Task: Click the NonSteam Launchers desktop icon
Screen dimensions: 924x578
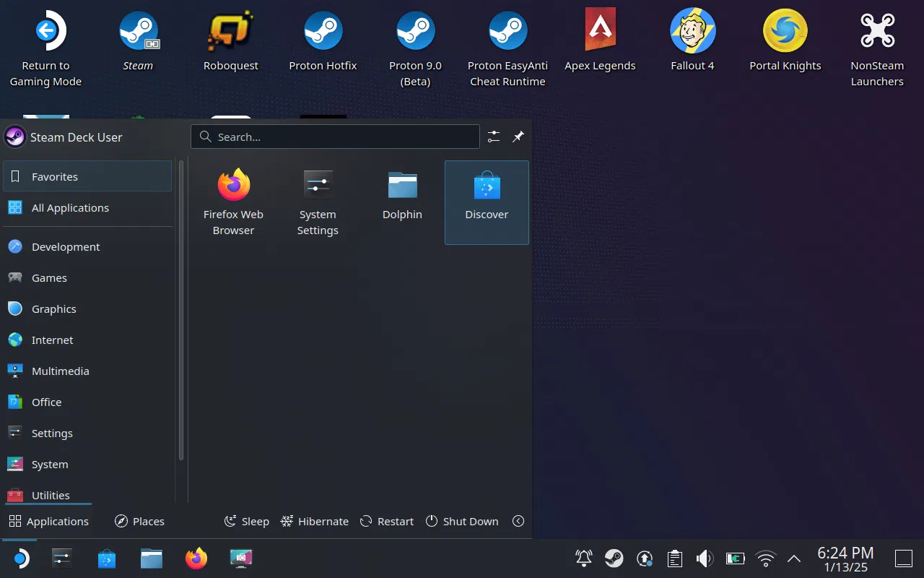Action: pyautogui.click(x=877, y=49)
